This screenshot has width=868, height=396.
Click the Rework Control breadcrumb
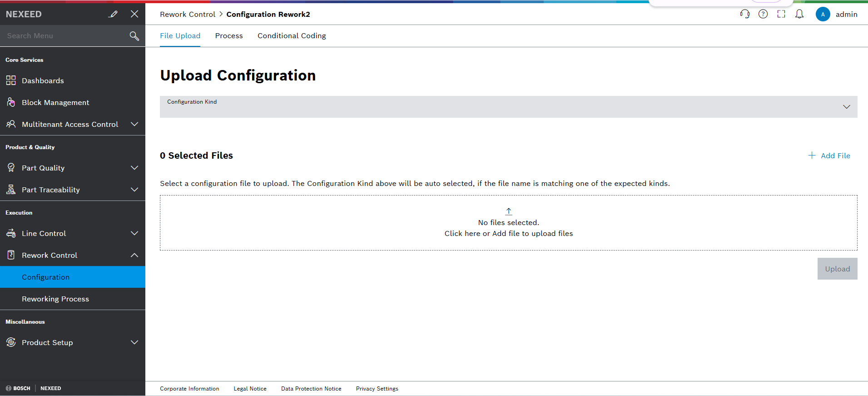(188, 14)
